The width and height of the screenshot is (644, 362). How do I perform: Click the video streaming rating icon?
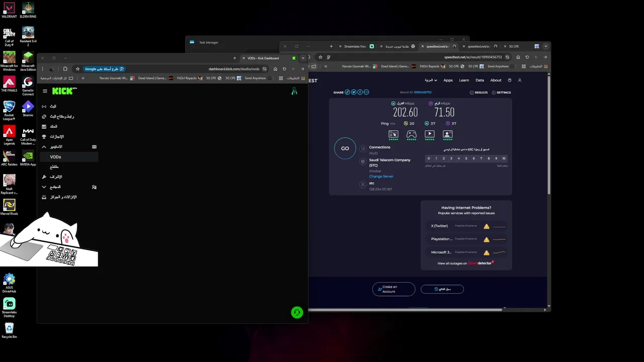coord(430,134)
